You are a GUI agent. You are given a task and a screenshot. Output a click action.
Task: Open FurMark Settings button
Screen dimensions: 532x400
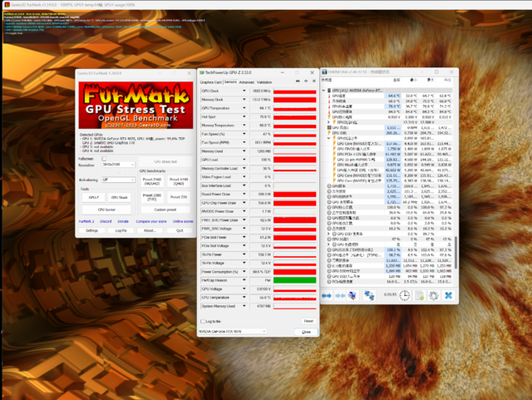91,230
